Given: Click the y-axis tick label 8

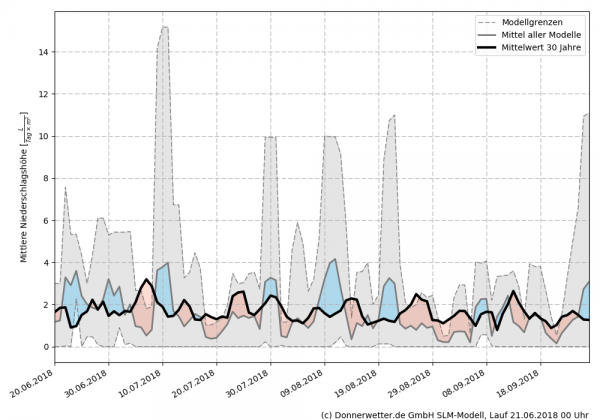Looking at the screenshot, I should point(45,178).
